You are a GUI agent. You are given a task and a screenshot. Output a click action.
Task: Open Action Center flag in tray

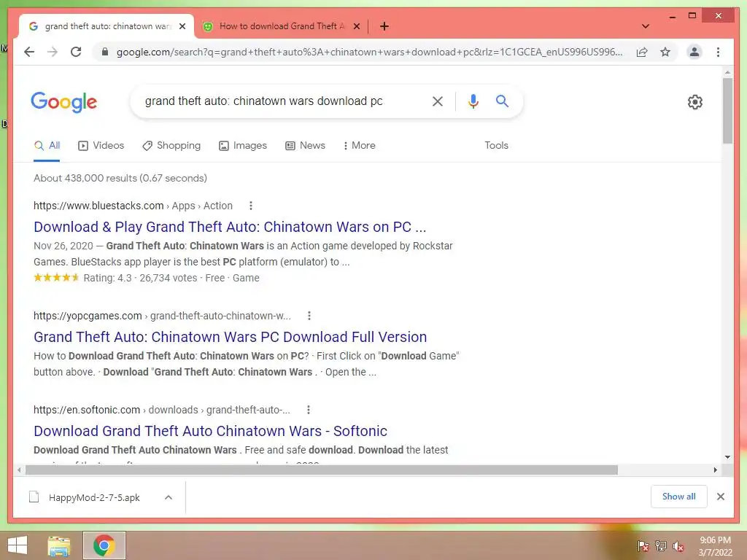pyautogui.click(x=643, y=546)
